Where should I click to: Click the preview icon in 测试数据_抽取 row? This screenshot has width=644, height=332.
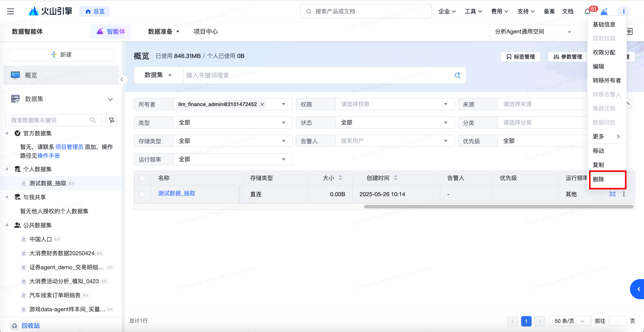(612, 194)
